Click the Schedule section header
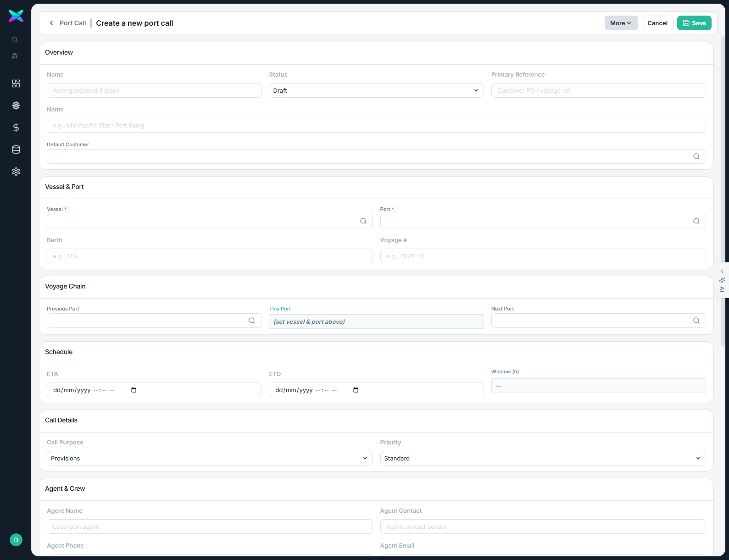 click(x=59, y=352)
